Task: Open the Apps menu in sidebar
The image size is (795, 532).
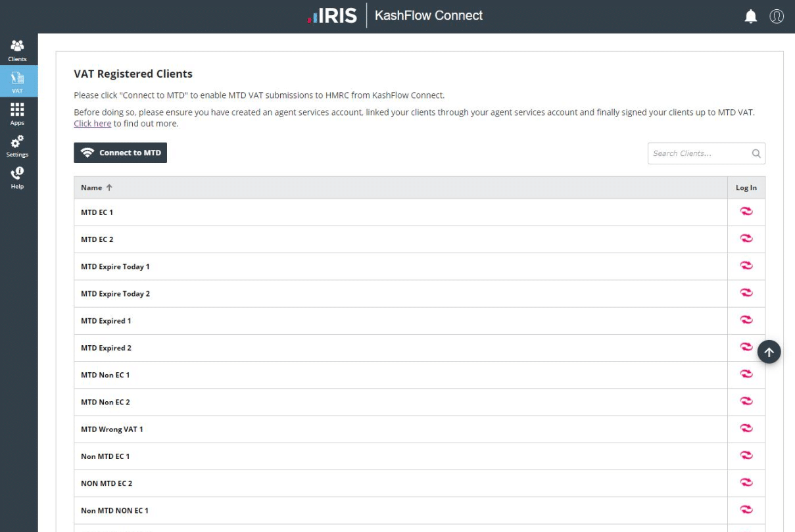Action: tap(18, 113)
